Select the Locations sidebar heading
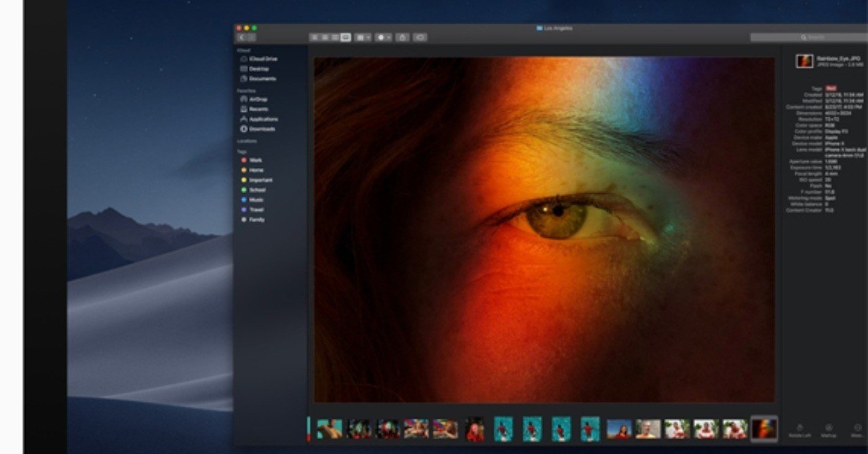868x454 pixels. point(247,141)
